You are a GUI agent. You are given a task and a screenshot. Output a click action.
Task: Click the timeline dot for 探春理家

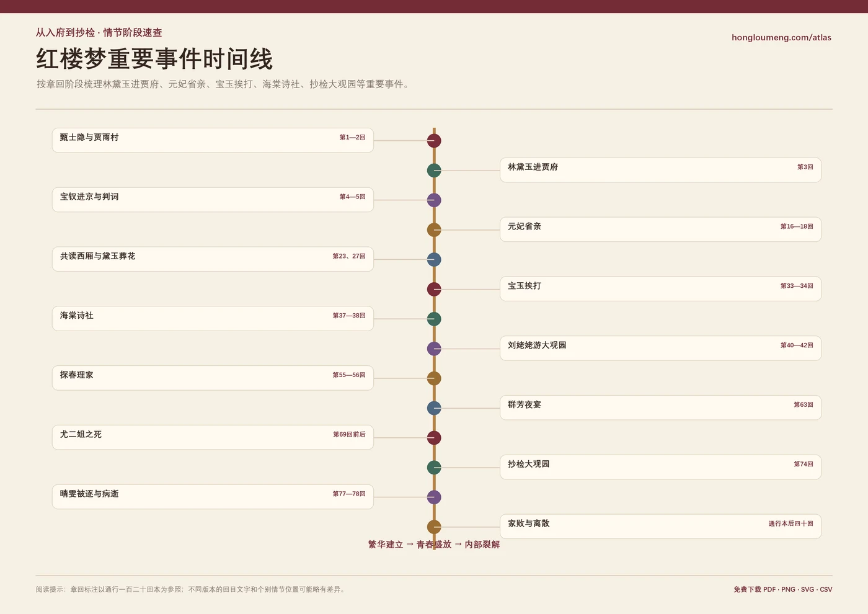434,378
